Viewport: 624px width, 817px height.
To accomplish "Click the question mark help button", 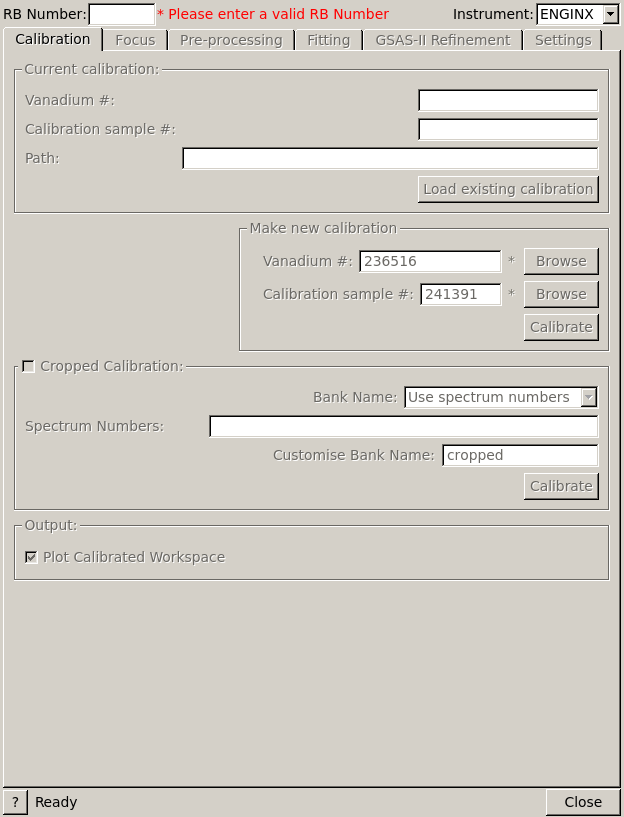I will tap(15, 802).
